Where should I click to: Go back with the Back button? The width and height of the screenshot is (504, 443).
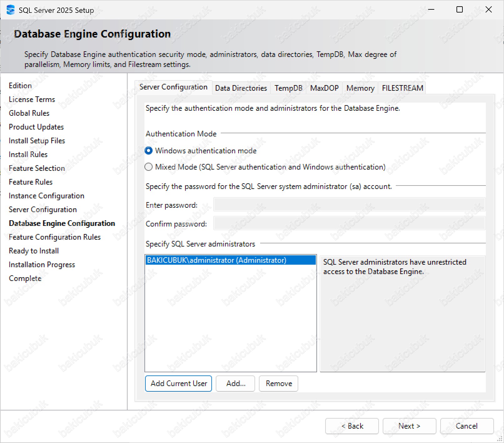pos(352,426)
